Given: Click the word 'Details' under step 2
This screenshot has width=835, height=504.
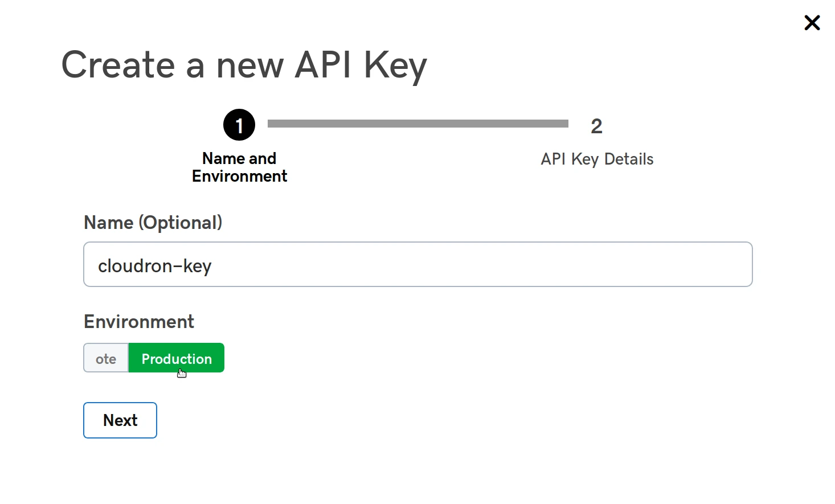Looking at the screenshot, I should 628,159.
